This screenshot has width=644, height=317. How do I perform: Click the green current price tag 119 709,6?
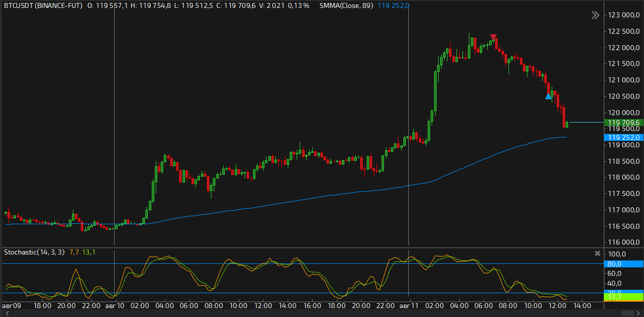click(x=623, y=123)
